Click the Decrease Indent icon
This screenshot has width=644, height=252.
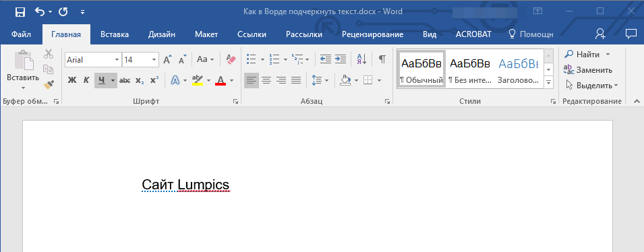[x=325, y=59]
